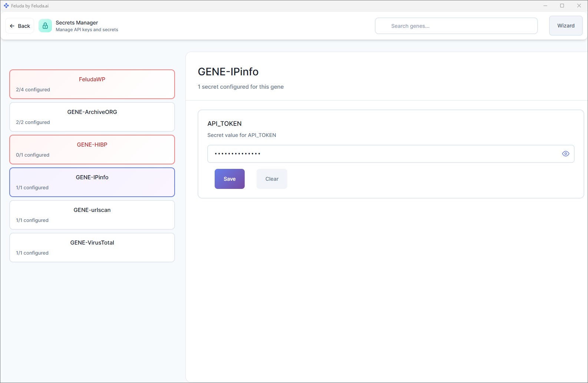This screenshot has height=383, width=588.
Task: Click the API_TOKEN label
Action: [224, 124]
